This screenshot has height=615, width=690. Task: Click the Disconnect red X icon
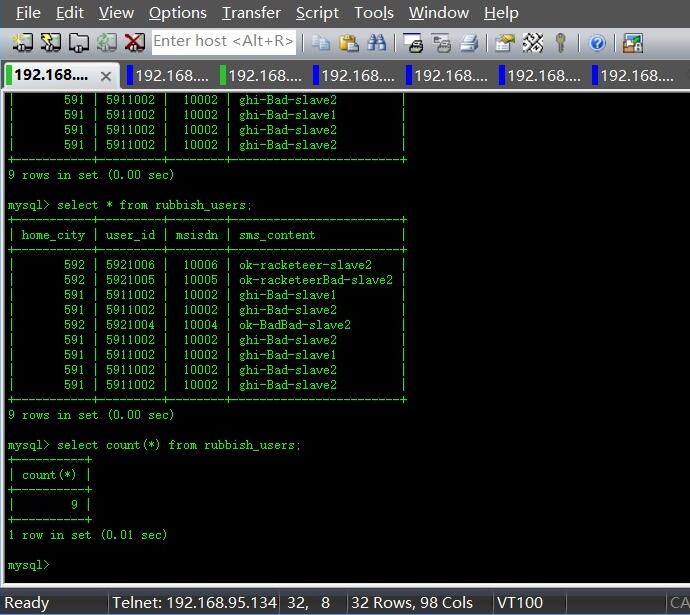tap(134, 42)
